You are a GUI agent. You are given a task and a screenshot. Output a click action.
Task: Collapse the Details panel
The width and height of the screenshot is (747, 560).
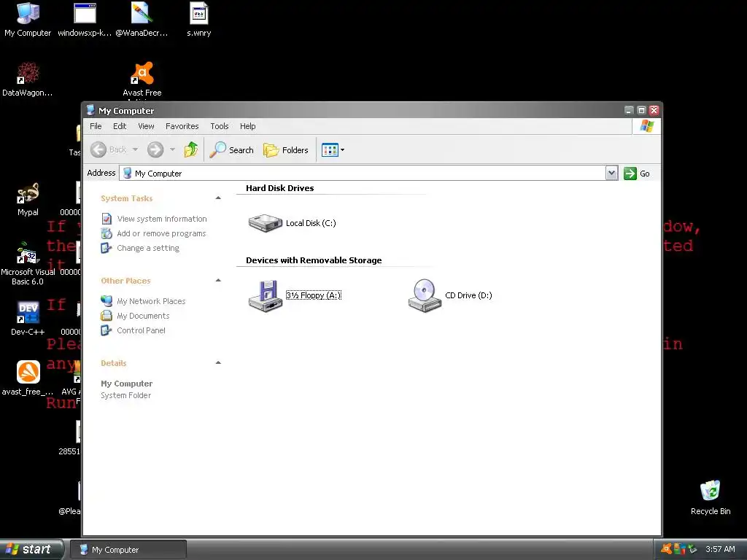(x=218, y=363)
